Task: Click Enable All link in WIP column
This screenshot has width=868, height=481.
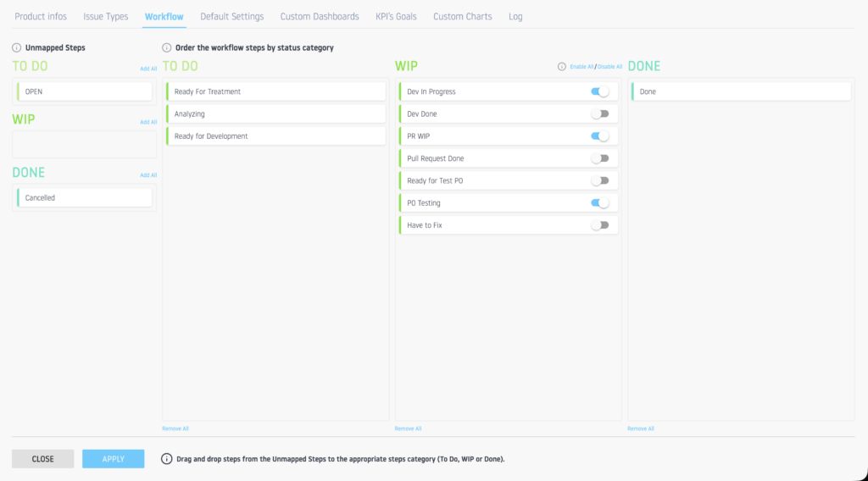Action: point(581,67)
